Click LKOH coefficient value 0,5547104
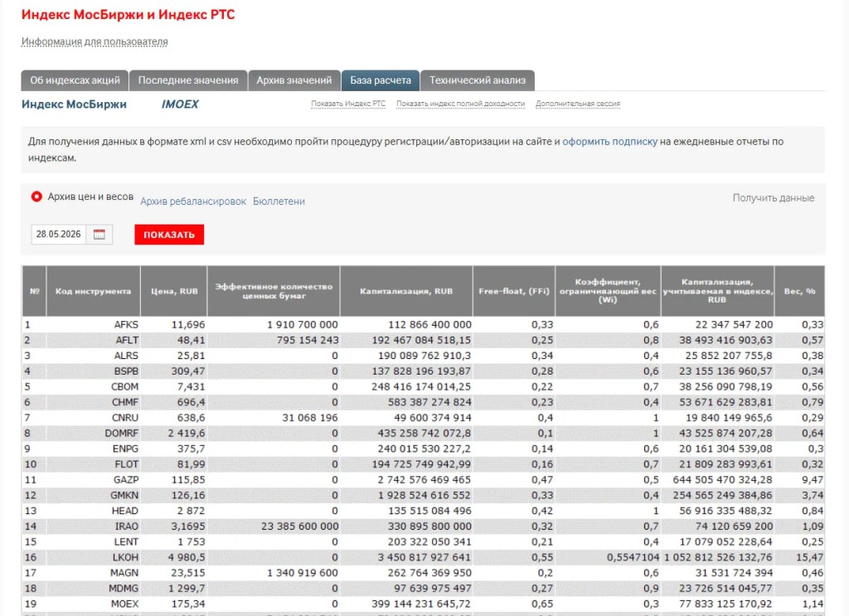The height and width of the screenshot is (616, 849). (633, 557)
